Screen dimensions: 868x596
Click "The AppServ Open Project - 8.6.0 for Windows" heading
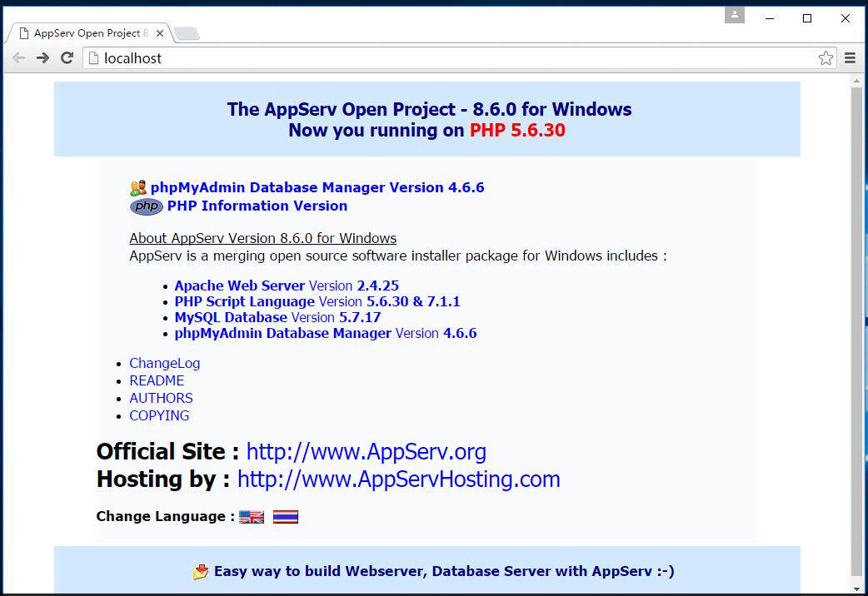pyautogui.click(x=430, y=110)
